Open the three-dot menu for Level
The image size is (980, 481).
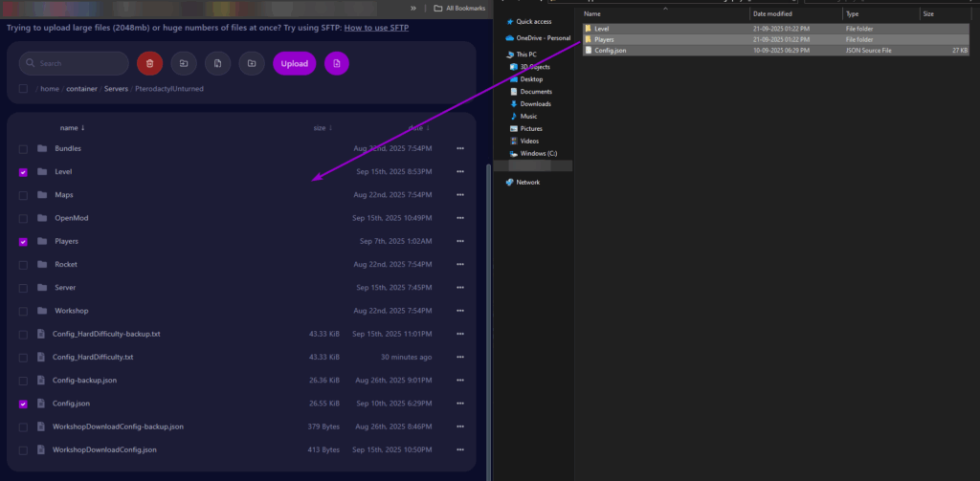460,172
